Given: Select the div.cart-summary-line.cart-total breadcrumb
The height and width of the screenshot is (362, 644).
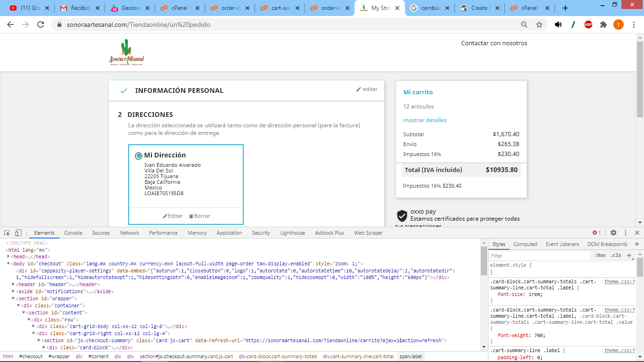Looking at the screenshot, I should point(358,357).
